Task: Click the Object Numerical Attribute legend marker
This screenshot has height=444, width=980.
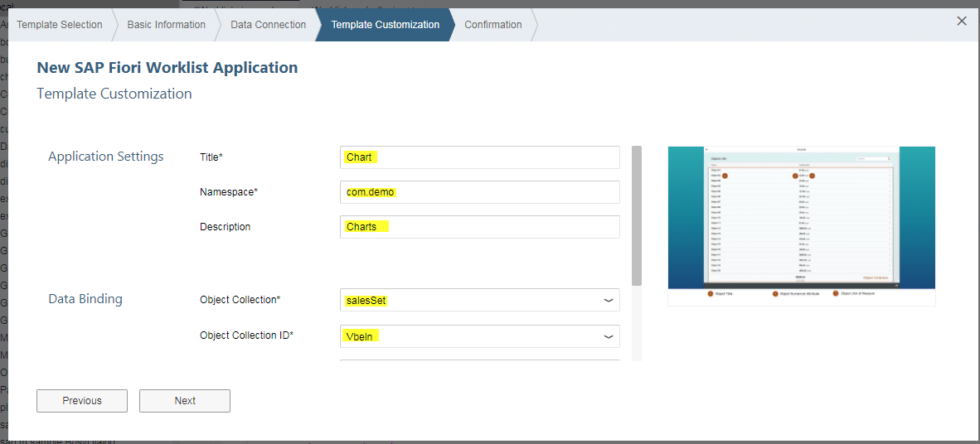Action: pyautogui.click(x=776, y=293)
